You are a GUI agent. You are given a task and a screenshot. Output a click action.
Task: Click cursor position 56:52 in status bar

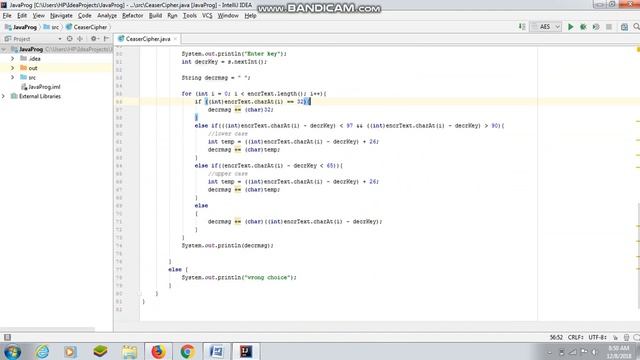pos(556,338)
